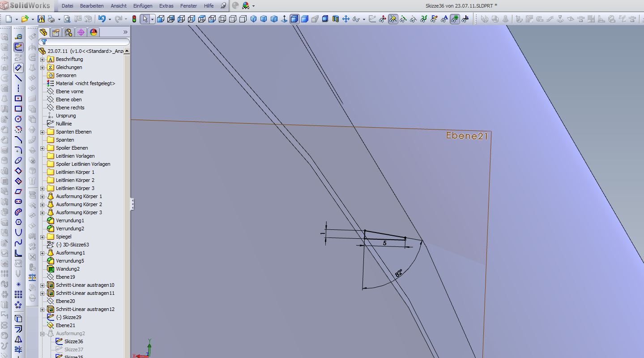The height and width of the screenshot is (358, 644).
Task: Select the Corner Rectangle sketch tool
Action: click(x=18, y=109)
